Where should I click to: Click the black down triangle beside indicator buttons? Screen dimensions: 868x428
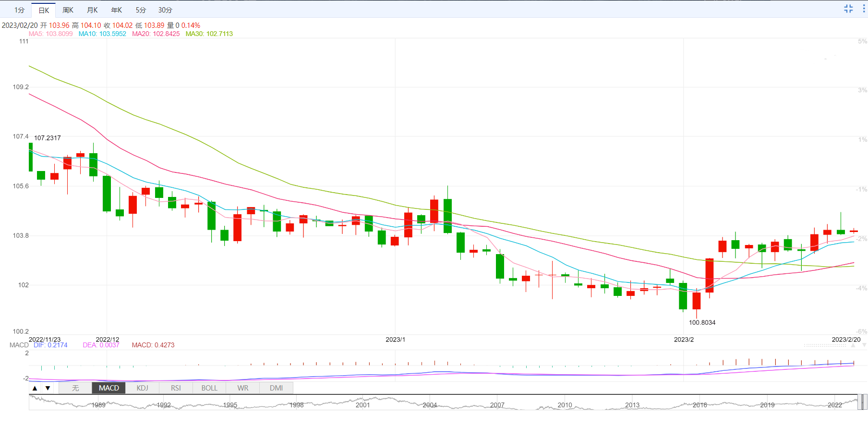click(48, 388)
